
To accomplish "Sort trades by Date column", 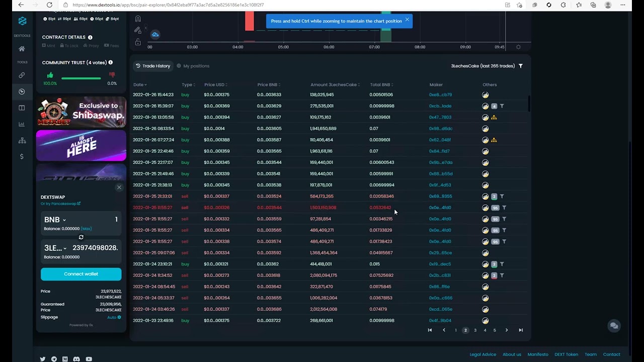I will click(140, 85).
